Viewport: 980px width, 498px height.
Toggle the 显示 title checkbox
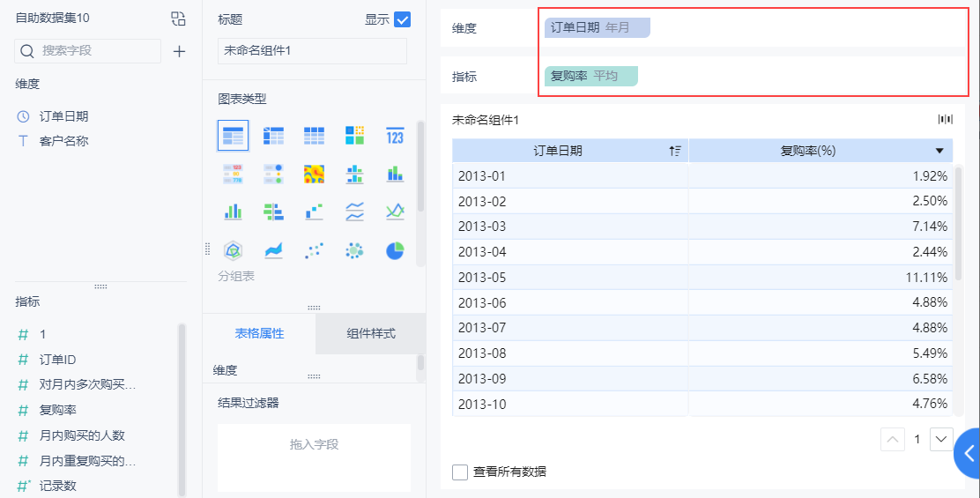[x=403, y=20]
